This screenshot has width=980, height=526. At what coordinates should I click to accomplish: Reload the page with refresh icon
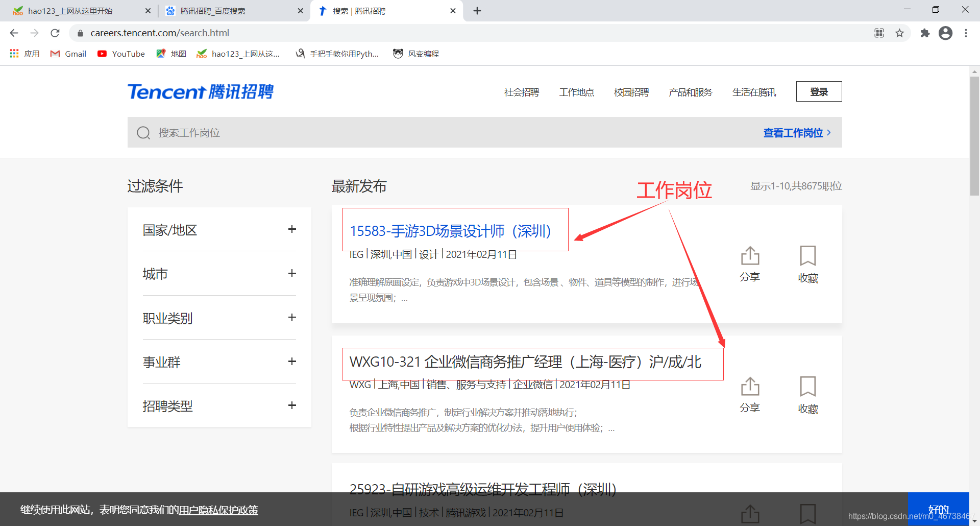(x=55, y=33)
